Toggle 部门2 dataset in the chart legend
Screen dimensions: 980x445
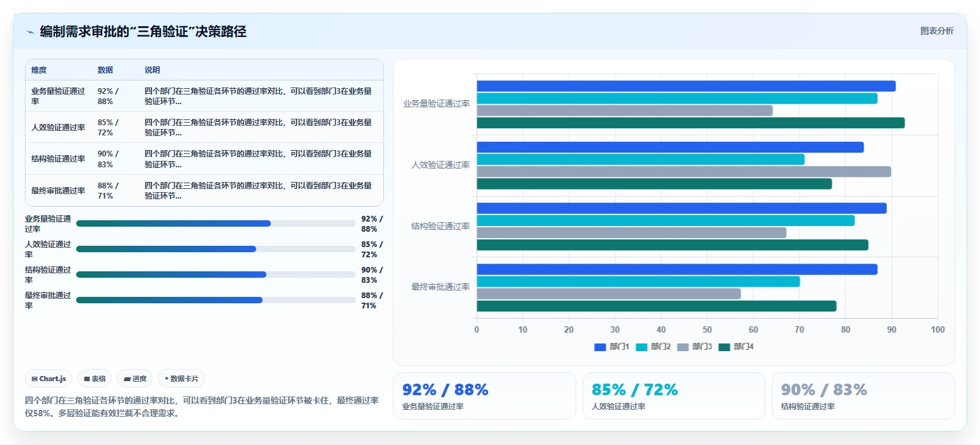[654, 347]
